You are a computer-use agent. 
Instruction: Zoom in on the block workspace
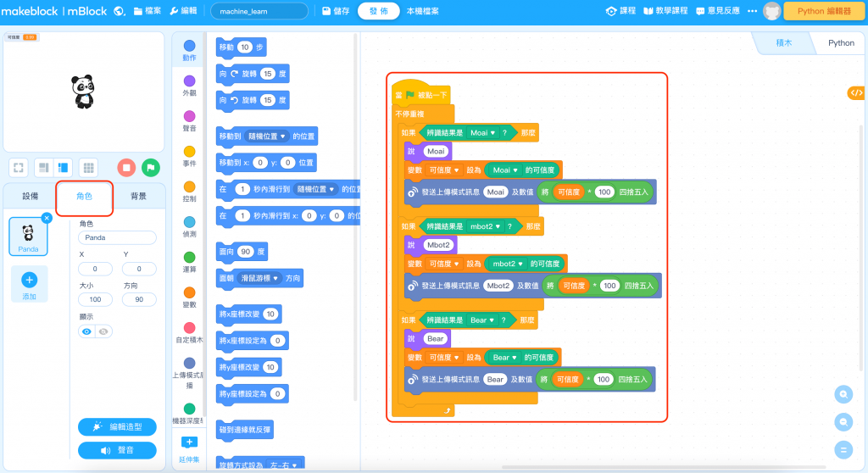click(x=843, y=394)
